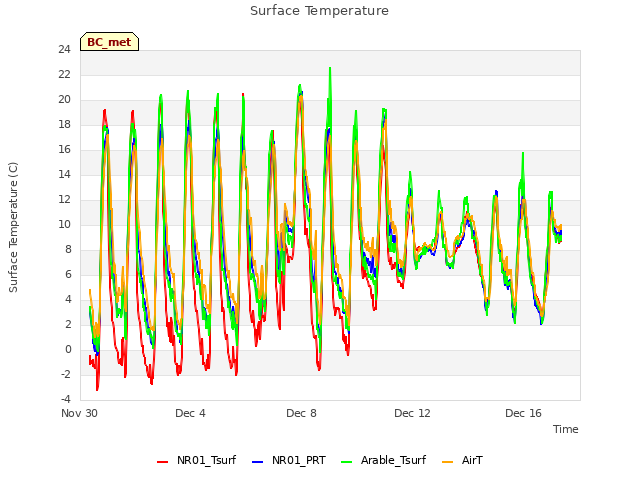Click the Dec 4 x-axis tick label

pyautogui.click(x=190, y=413)
